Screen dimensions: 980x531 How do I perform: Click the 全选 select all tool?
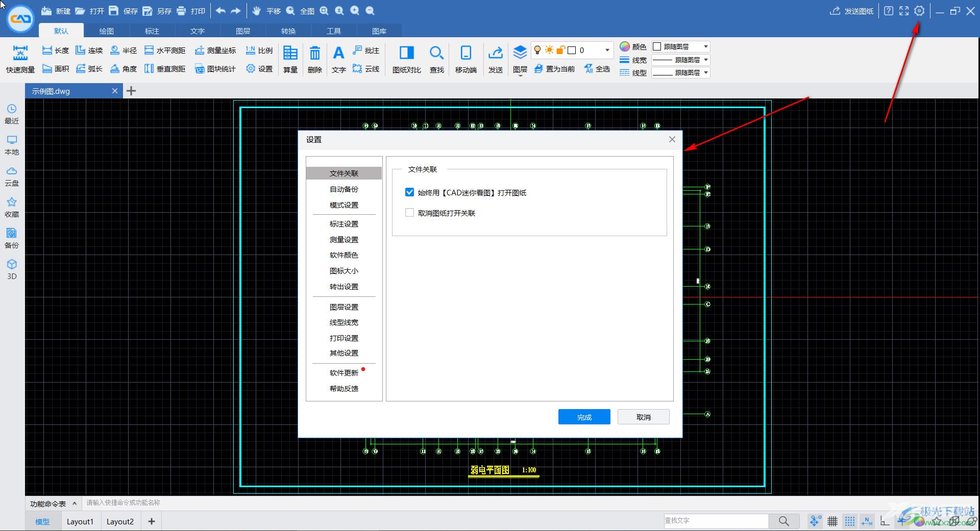coord(597,68)
